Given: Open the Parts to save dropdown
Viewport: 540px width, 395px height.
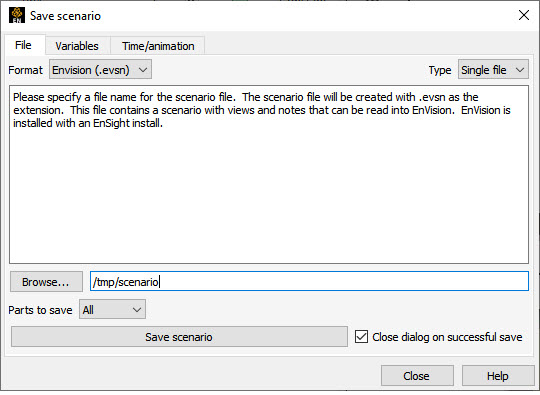Looking at the screenshot, I should [x=112, y=309].
